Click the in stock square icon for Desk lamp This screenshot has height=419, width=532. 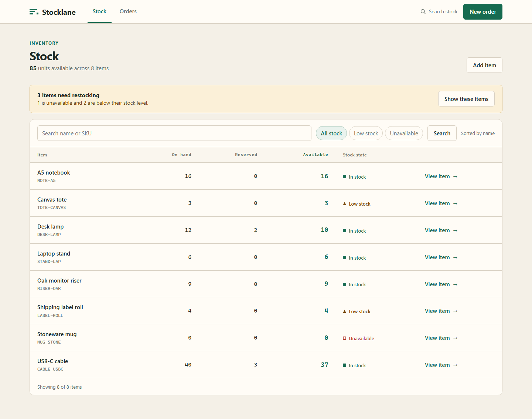345,231
